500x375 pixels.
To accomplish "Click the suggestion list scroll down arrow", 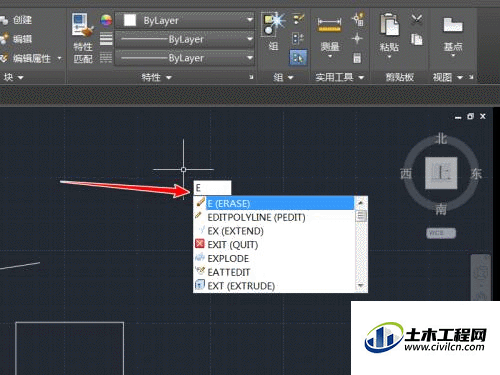I will pyautogui.click(x=361, y=286).
